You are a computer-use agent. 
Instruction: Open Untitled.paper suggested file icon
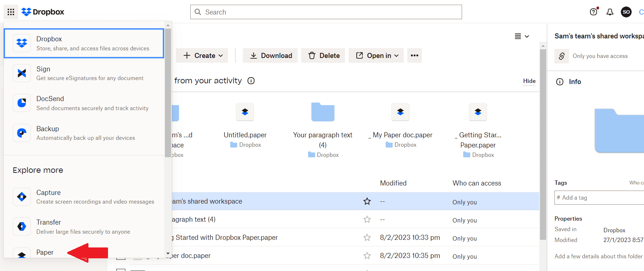[245, 112]
